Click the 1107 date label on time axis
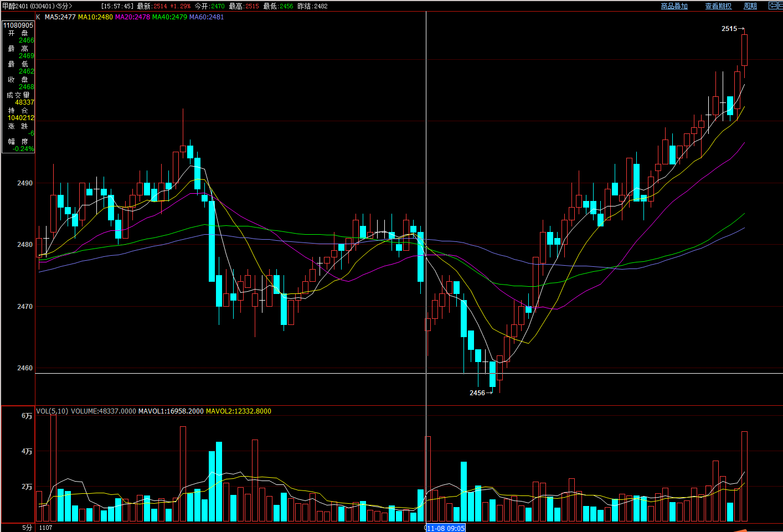Viewport: 783px width, 532px height. (x=46, y=528)
